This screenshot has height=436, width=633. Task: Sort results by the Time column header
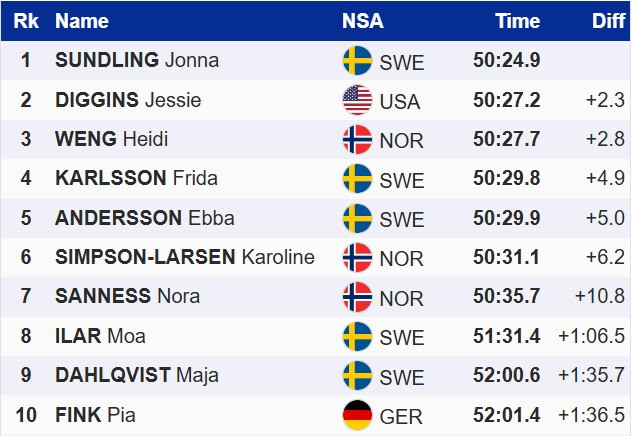[x=518, y=21]
